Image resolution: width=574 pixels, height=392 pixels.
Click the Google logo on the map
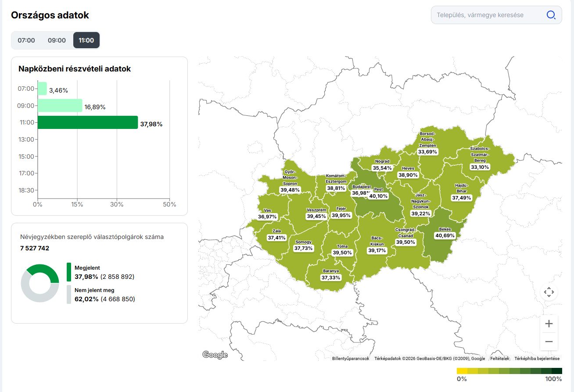(215, 355)
